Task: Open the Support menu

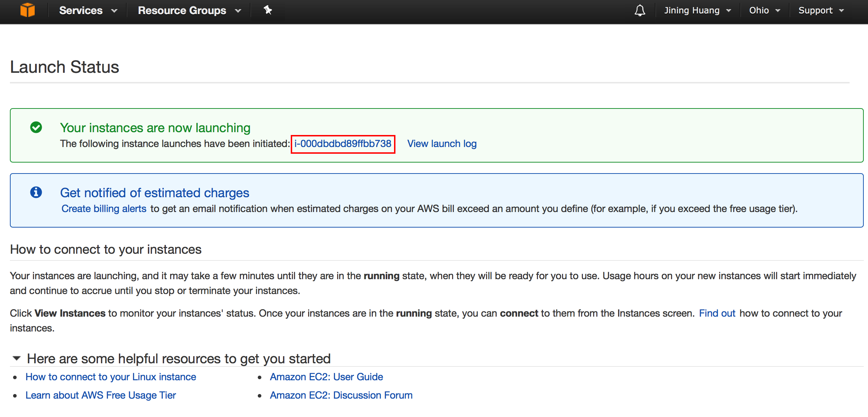Action: (x=821, y=11)
